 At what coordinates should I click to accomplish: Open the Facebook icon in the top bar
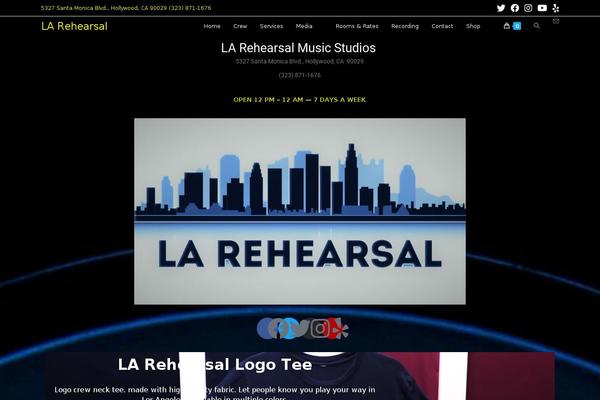click(515, 8)
